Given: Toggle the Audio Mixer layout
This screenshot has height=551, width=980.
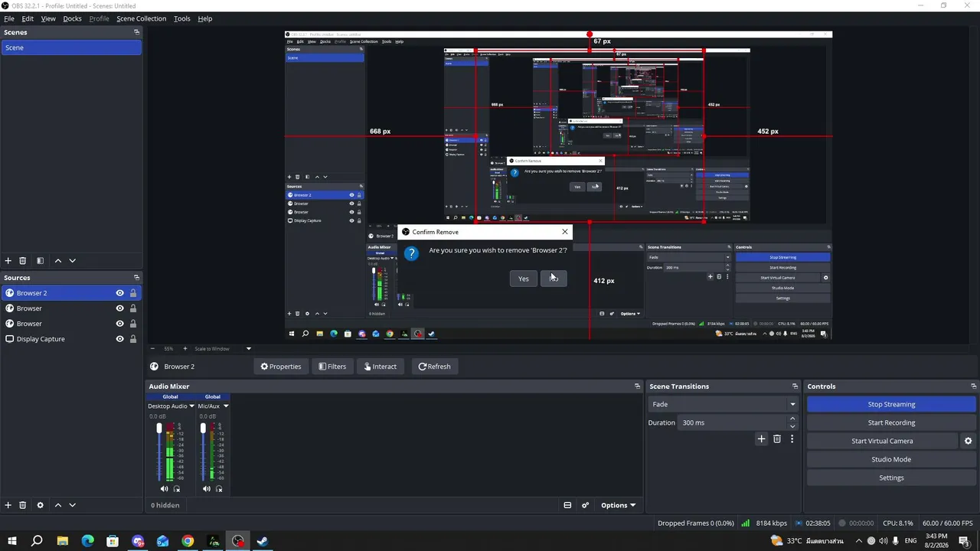Looking at the screenshot, I should pyautogui.click(x=567, y=505).
